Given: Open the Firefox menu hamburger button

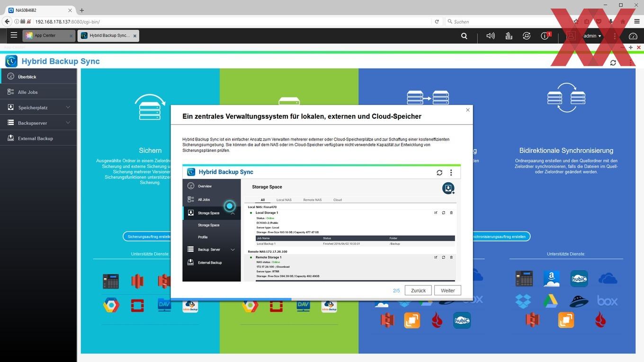Looking at the screenshot, I should coord(636,21).
